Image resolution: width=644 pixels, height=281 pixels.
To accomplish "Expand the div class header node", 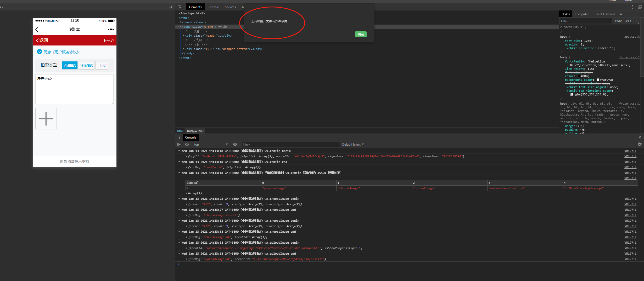I will (x=183, y=36).
